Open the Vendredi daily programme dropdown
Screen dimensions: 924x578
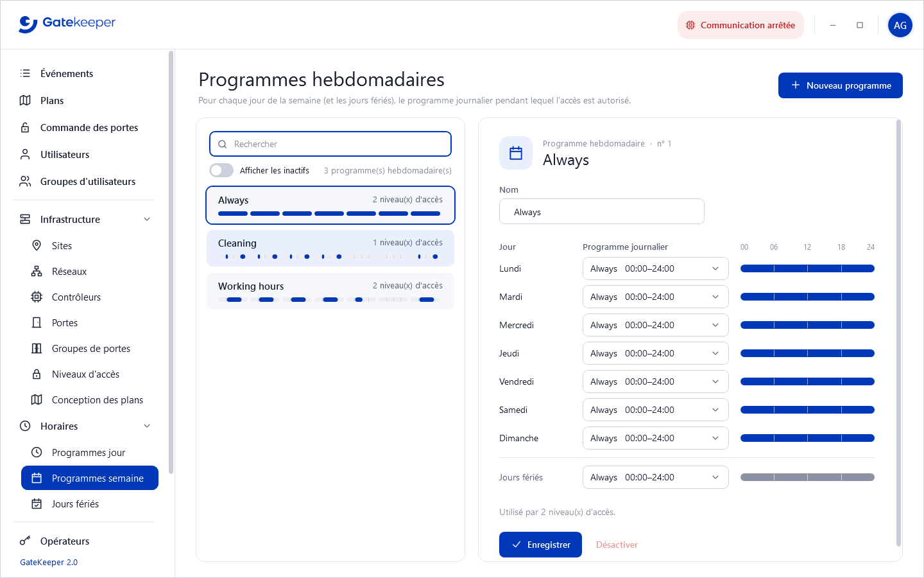pyautogui.click(x=656, y=381)
